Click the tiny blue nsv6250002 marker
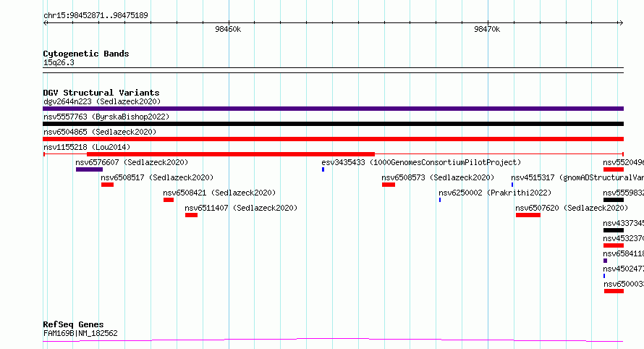This screenshot has width=644, height=349. 440,200
